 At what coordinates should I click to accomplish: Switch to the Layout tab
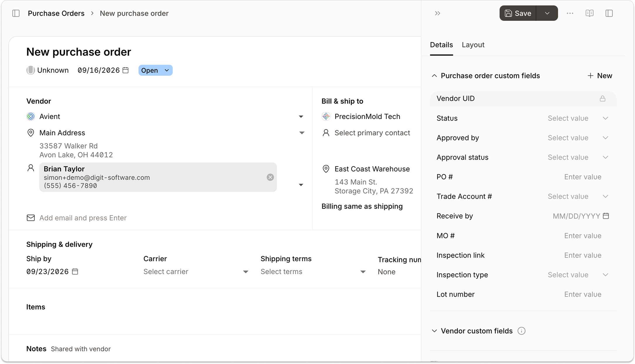tap(473, 45)
